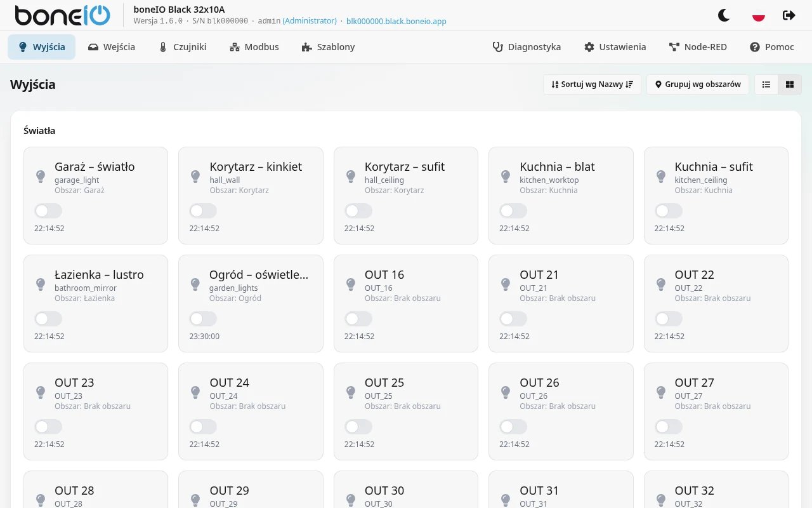Click the bulb icon on OUT 27 card
This screenshot has height=508, width=812.
tap(661, 392)
